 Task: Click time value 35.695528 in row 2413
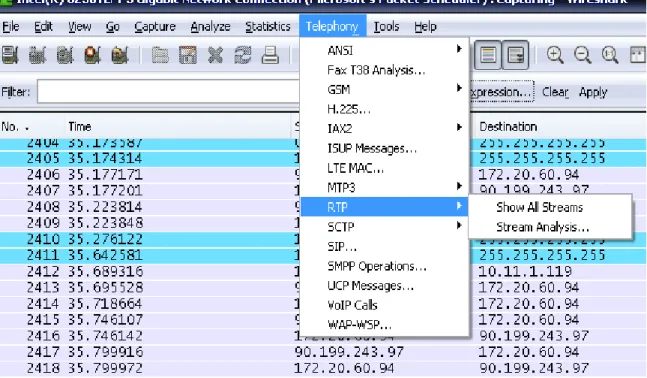click(106, 288)
